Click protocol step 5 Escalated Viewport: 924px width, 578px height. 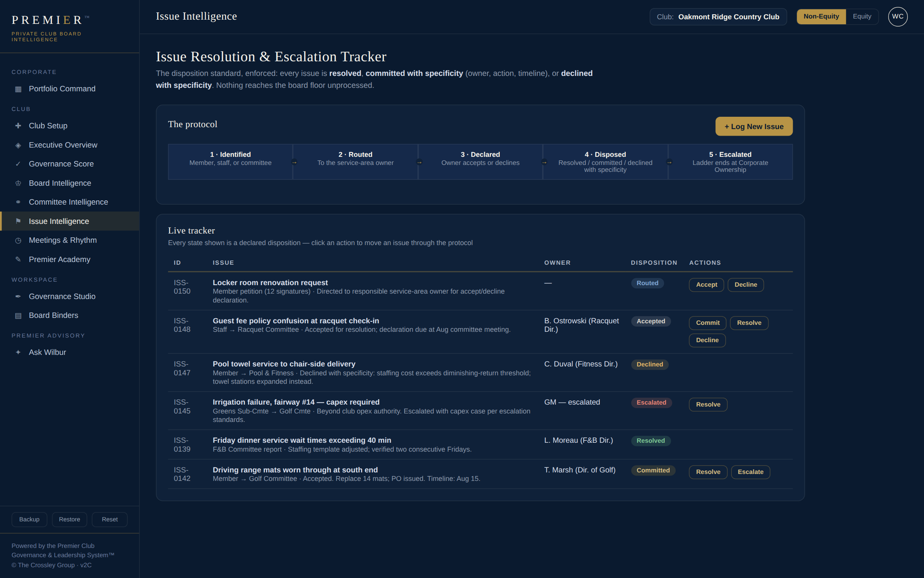click(730, 162)
